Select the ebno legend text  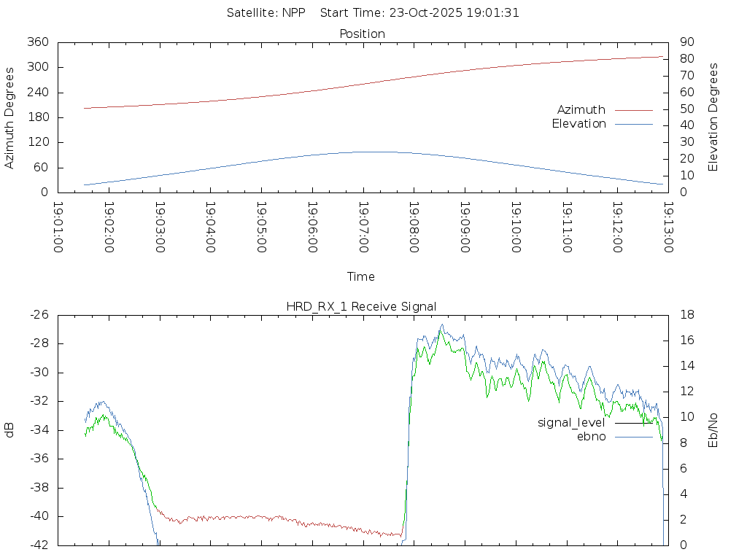(591, 437)
